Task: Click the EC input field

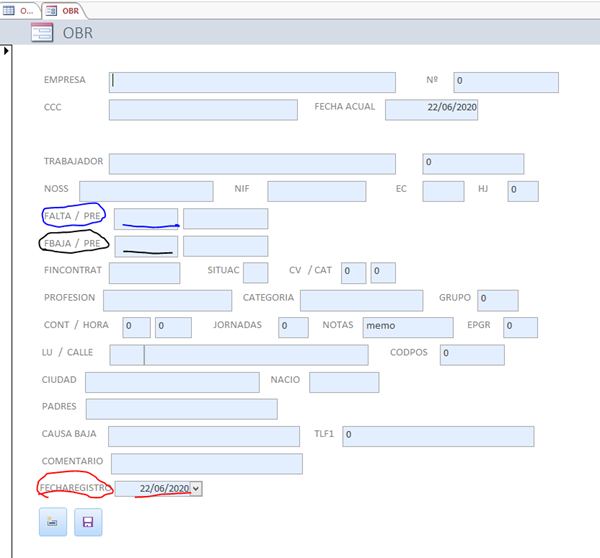Action: click(443, 191)
